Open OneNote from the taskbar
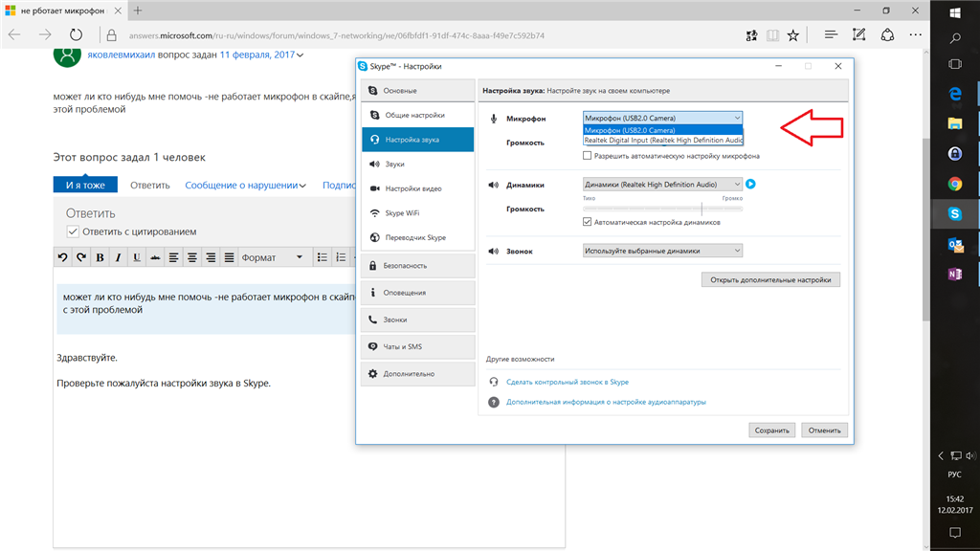The width and height of the screenshot is (980, 551). click(955, 274)
